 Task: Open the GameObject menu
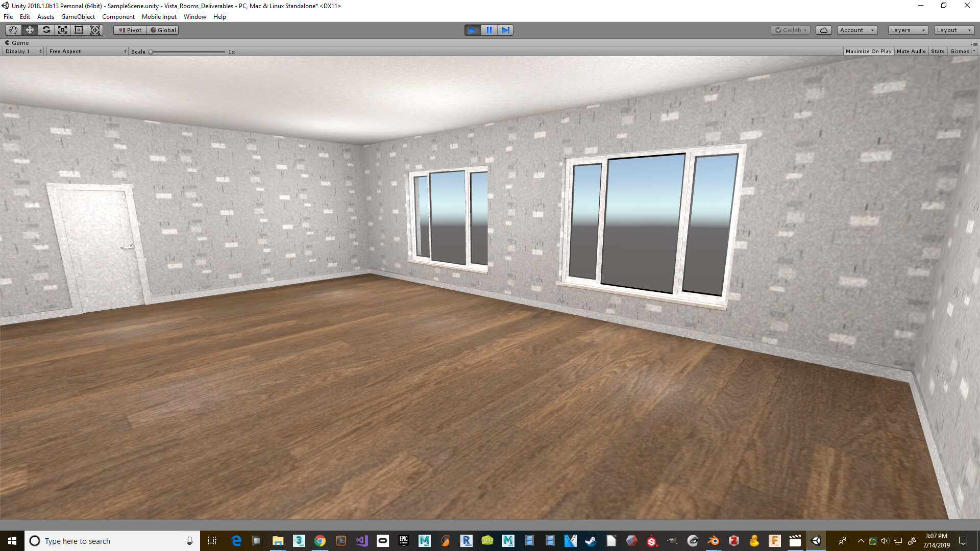(78, 17)
